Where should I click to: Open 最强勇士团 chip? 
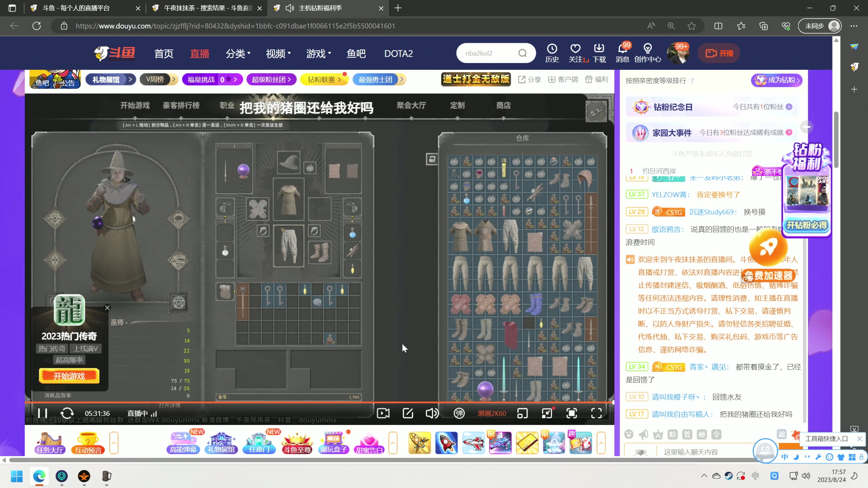pos(379,80)
